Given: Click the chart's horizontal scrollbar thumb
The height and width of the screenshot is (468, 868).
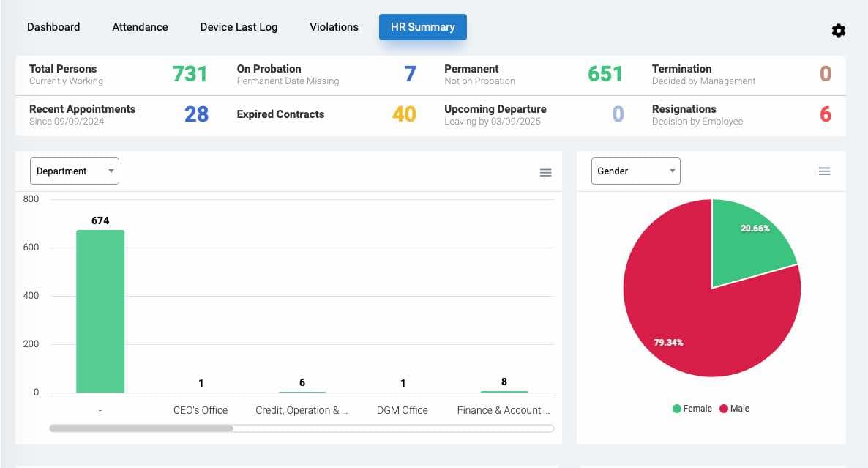Looking at the screenshot, I should tap(141, 428).
